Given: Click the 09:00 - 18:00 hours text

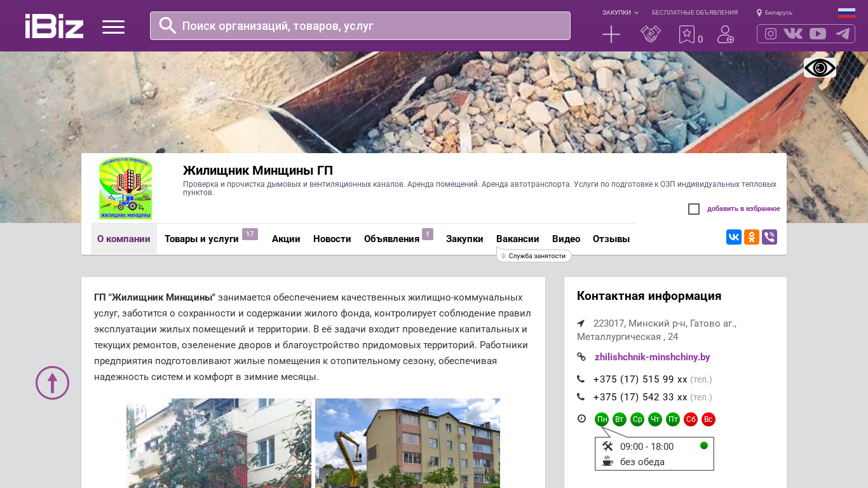Looking at the screenshot, I should pos(647,447).
